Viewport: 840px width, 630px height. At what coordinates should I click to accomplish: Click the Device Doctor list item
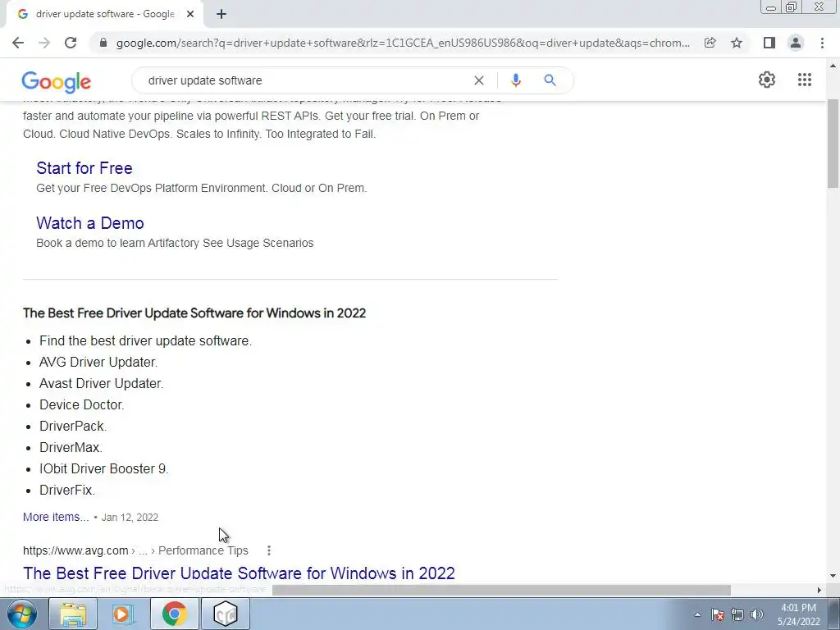point(81,405)
